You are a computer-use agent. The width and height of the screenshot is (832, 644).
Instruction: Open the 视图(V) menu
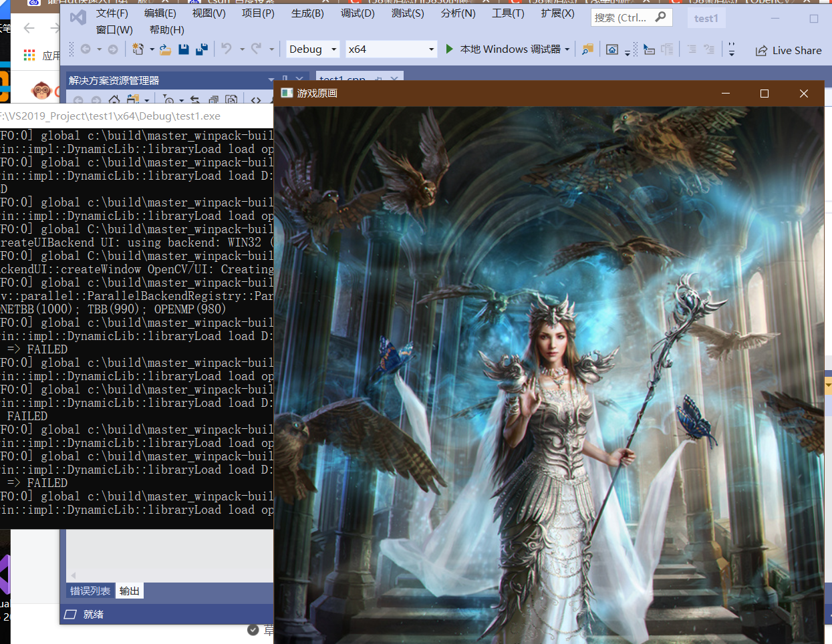pos(209,13)
